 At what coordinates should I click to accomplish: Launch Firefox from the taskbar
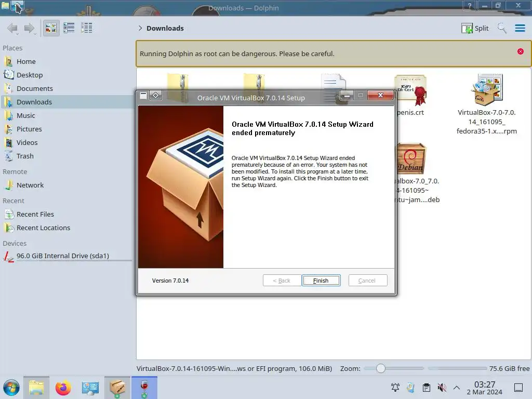click(63, 388)
